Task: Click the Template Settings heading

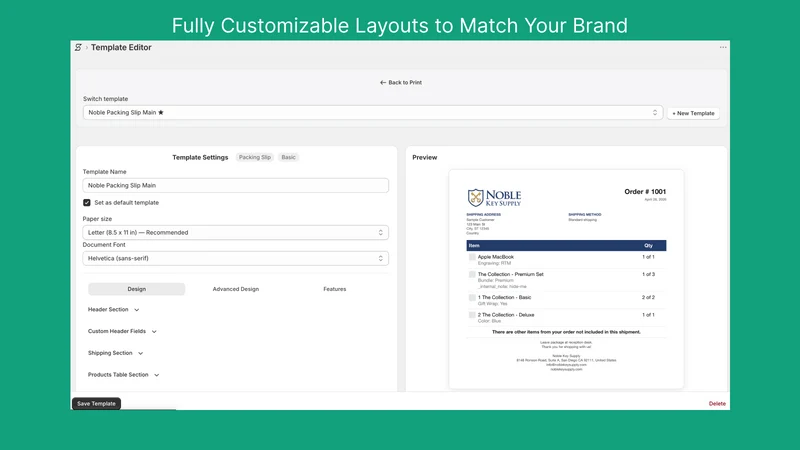Action: coord(200,157)
